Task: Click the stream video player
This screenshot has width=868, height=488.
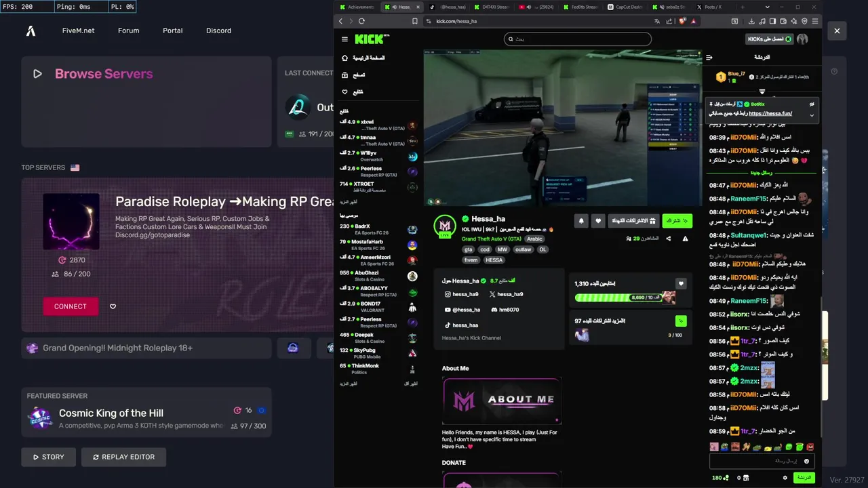Action: pyautogui.click(x=563, y=127)
